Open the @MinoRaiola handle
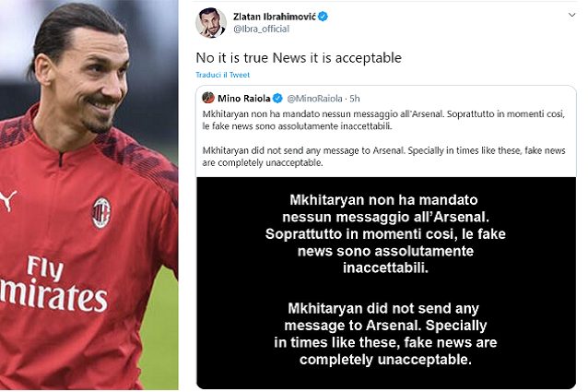588x392 pixels. 314,99
